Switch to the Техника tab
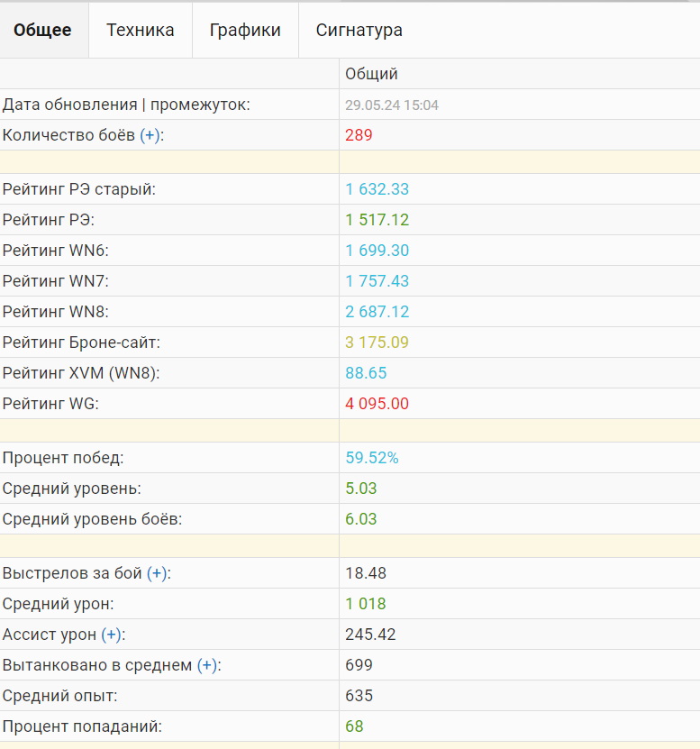Viewport: 700px width, 749px height. [x=141, y=30]
